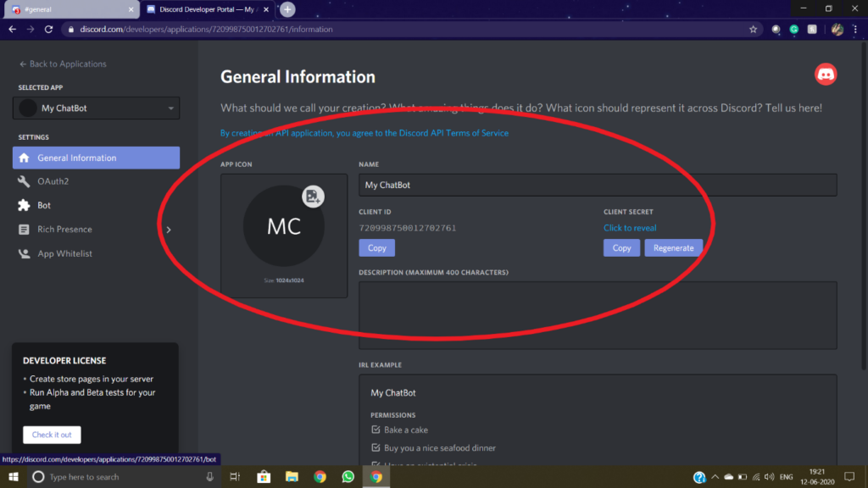Image resolution: width=868 pixels, height=488 pixels.
Task: Click the upload image icon on app icon
Action: [x=313, y=197]
